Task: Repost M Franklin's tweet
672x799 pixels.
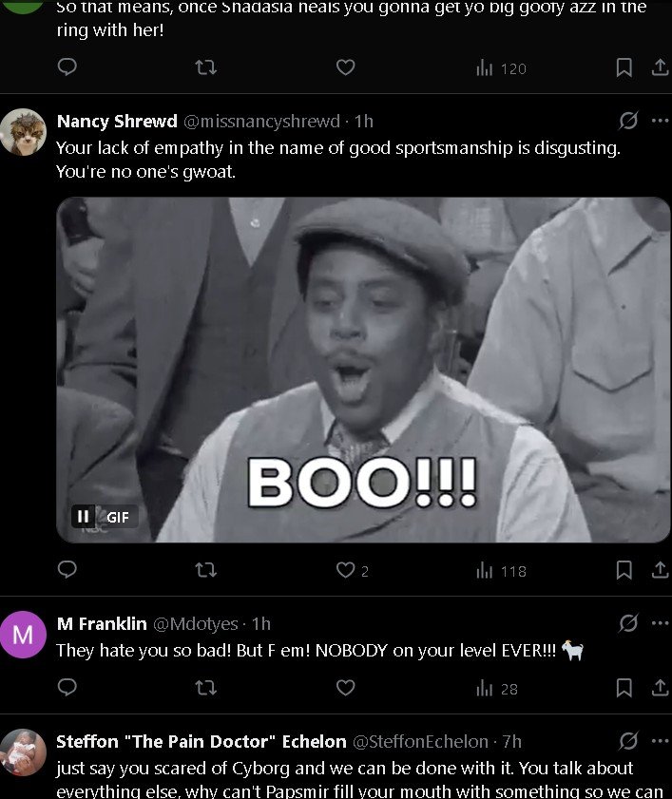Action: pos(205,687)
